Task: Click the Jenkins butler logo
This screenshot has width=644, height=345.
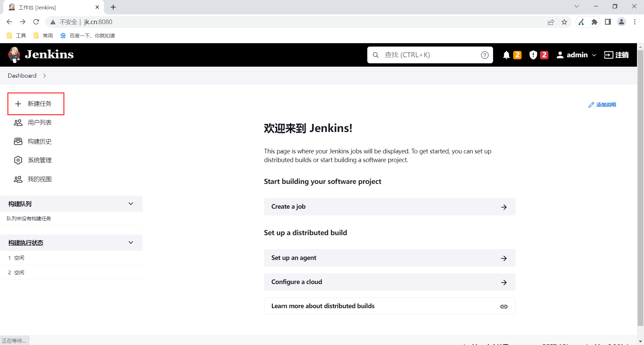Action: tap(14, 55)
